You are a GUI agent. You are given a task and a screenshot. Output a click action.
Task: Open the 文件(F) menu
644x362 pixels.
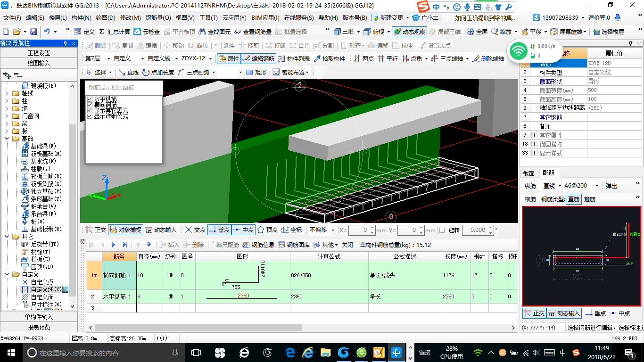click(13, 18)
